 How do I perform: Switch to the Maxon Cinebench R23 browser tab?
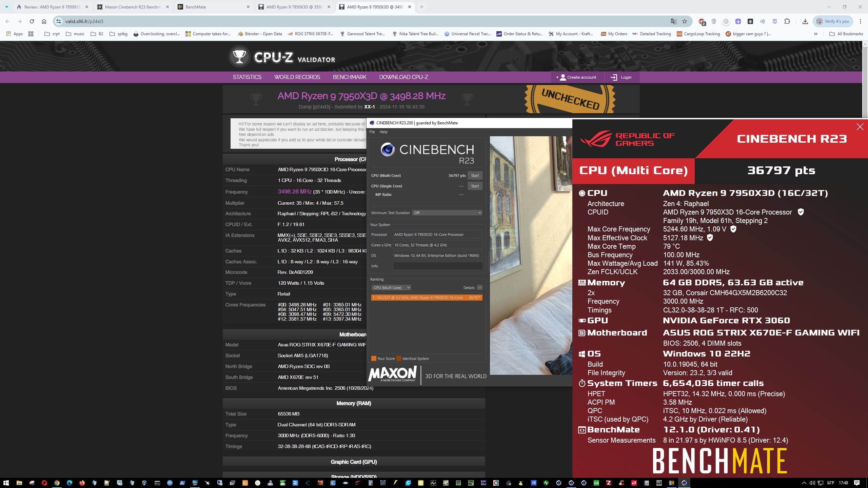(133, 7)
